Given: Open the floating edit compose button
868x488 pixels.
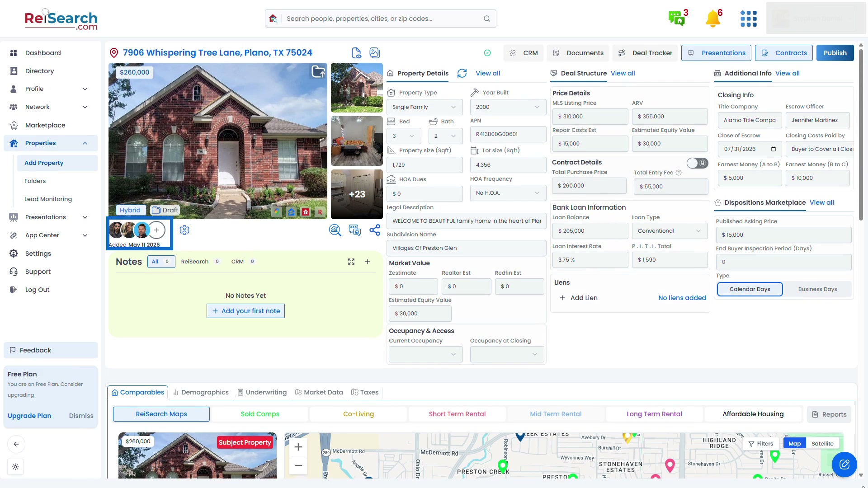Looking at the screenshot, I should click(844, 464).
